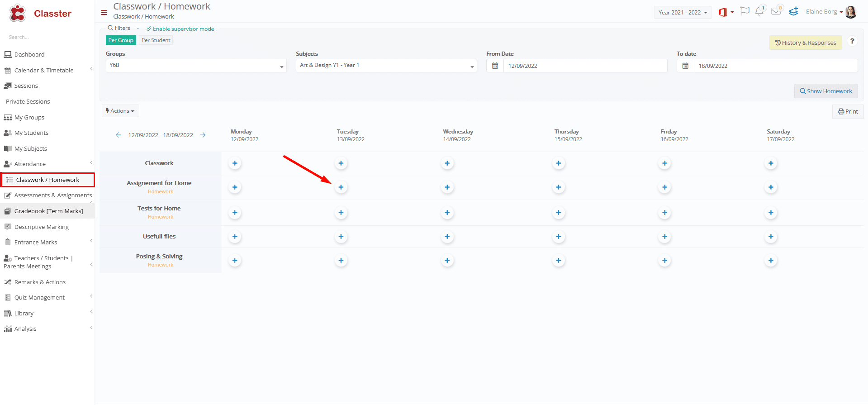Add Classwork on Monday 12/09/2022

point(235,163)
